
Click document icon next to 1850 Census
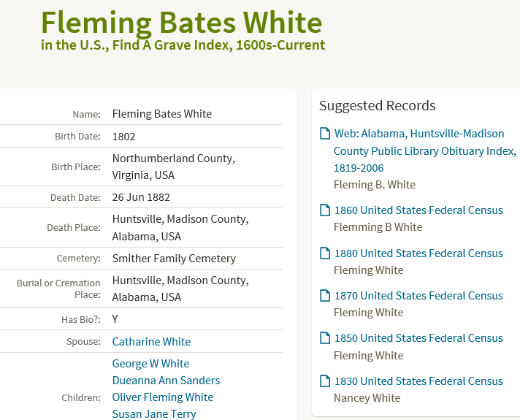click(325, 338)
